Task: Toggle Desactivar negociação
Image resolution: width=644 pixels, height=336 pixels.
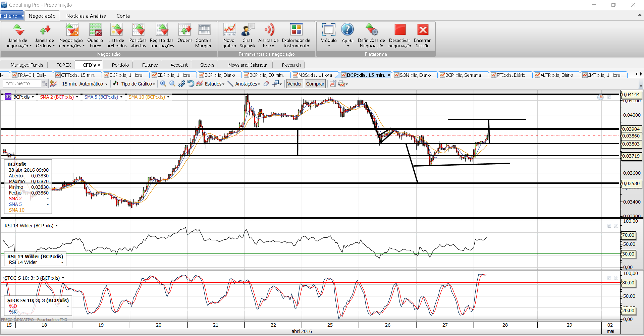Action: pyautogui.click(x=399, y=36)
